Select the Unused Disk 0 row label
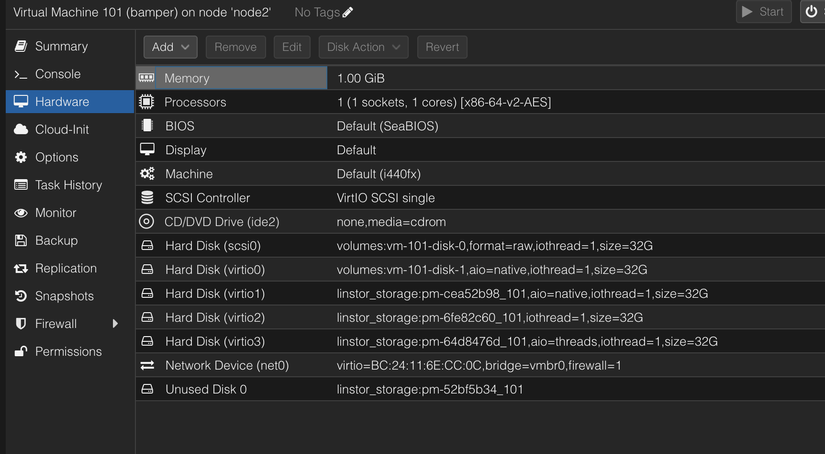The height and width of the screenshot is (454, 825). [206, 389]
